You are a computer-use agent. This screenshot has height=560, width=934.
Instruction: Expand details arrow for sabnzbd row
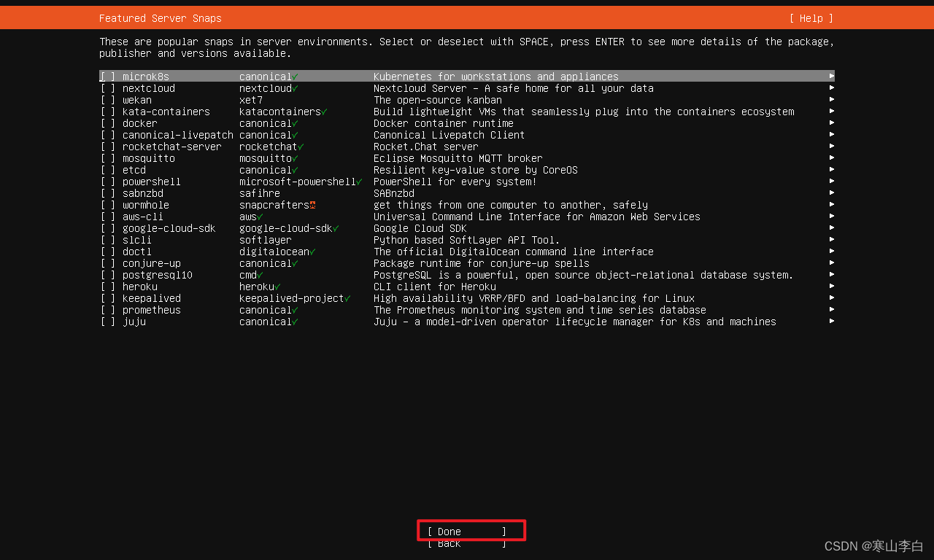pos(832,193)
